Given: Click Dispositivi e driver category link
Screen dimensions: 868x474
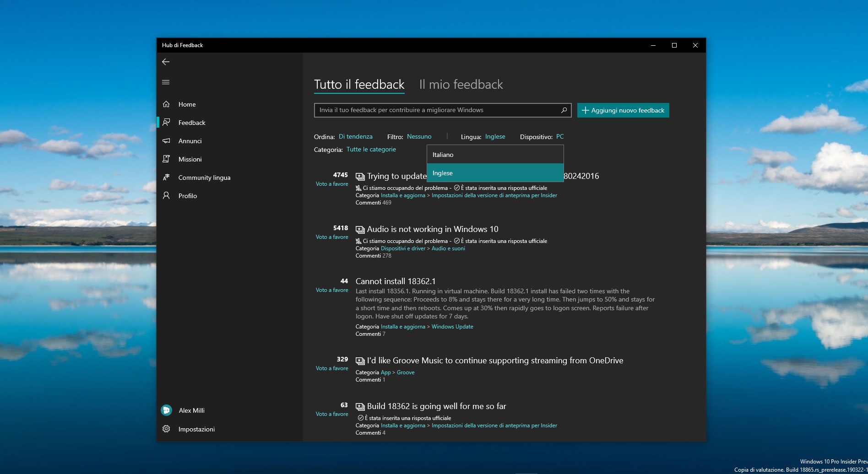Looking at the screenshot, I should pos(403,248).
